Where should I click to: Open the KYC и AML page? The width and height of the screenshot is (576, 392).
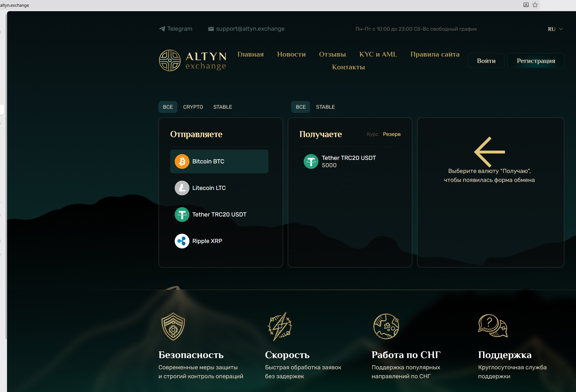coord(378,54)
